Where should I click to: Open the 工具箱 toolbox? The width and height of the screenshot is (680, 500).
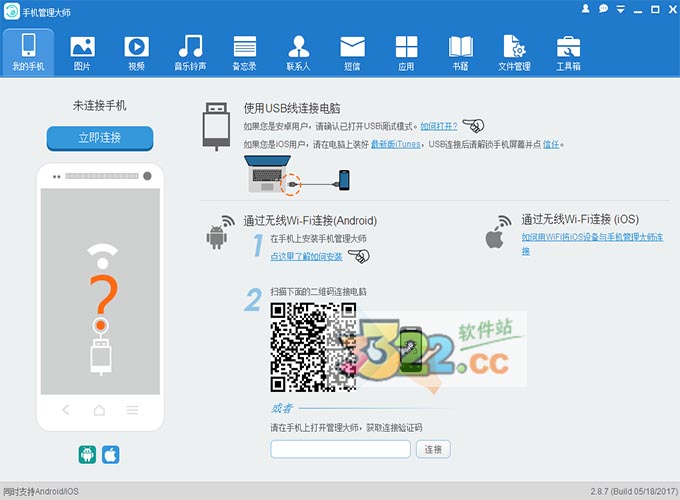[x=569, y=52]
